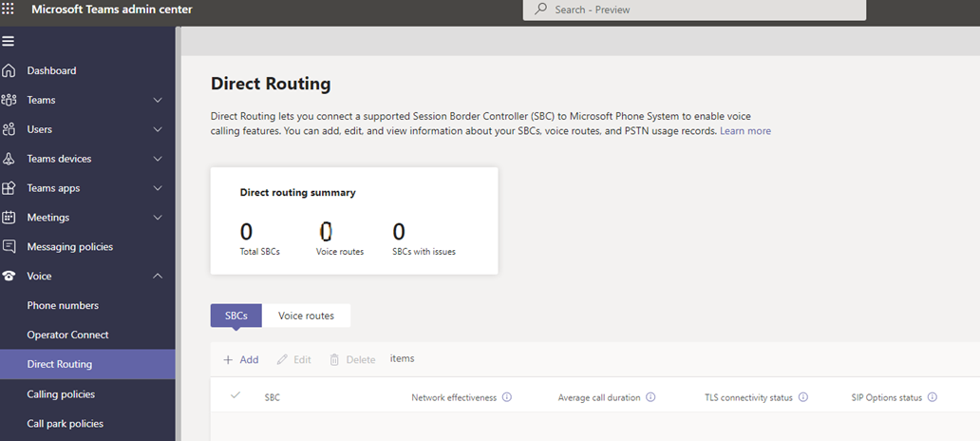The width and height of the screenshot is (980, 441).
Task: Sort by SBC column header
Action: [272, 398]
